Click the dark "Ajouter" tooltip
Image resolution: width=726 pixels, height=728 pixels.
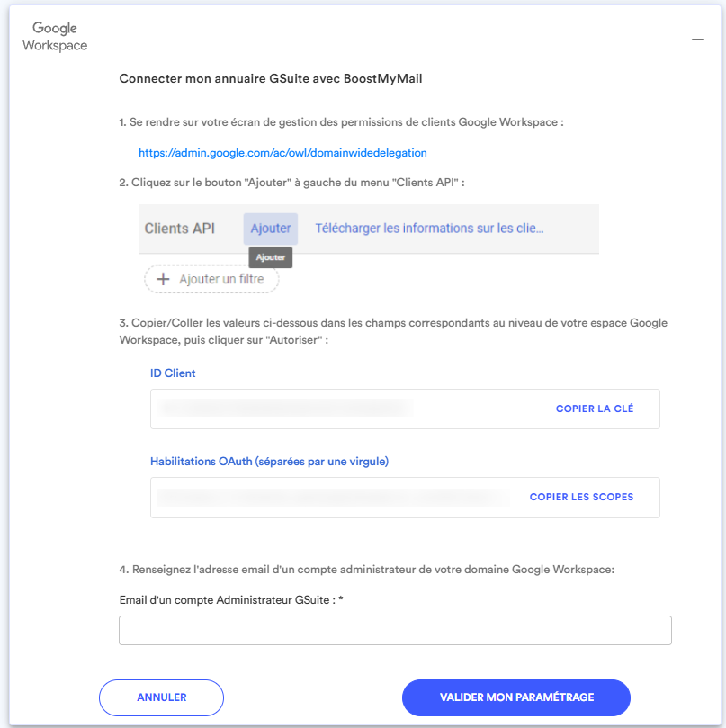(271, 257)
